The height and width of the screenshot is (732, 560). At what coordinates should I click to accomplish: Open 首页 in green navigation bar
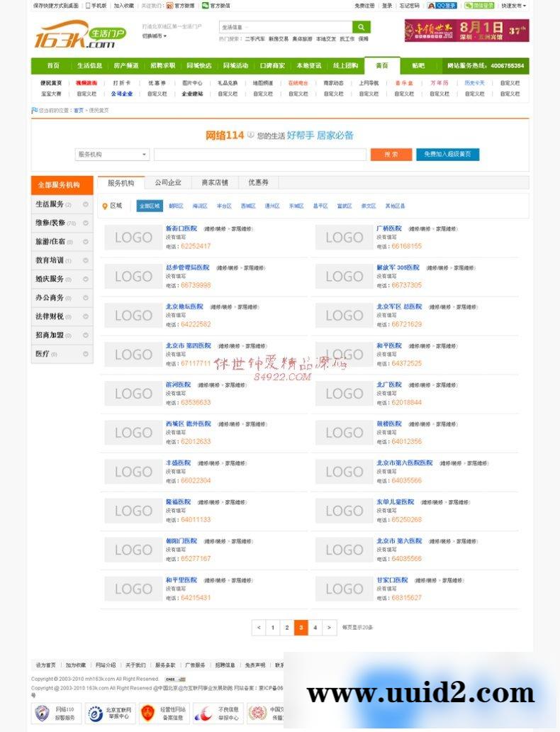click(53, 66)
